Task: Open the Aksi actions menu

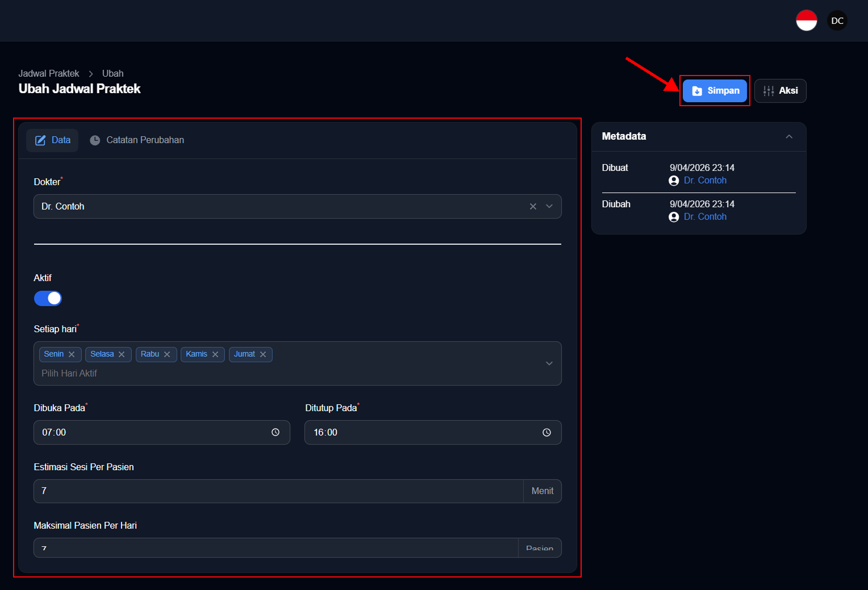Action: coord(781,91)
